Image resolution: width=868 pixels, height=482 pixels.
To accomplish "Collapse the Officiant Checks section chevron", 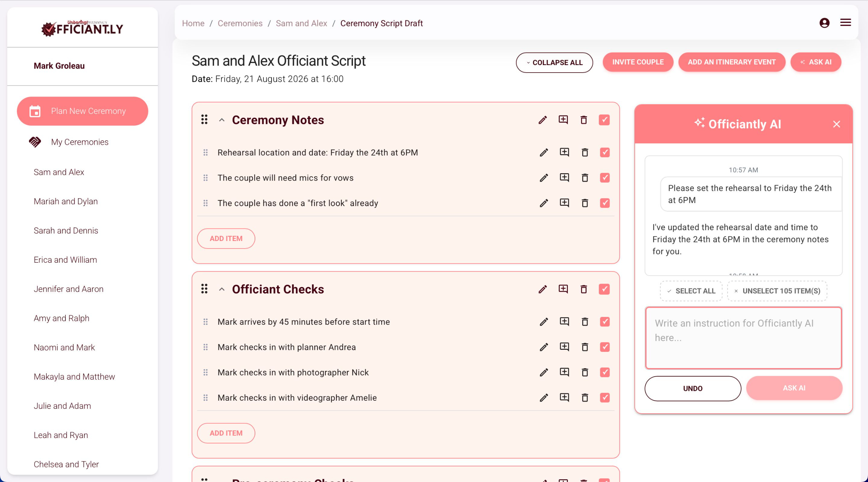I will 222,289.
